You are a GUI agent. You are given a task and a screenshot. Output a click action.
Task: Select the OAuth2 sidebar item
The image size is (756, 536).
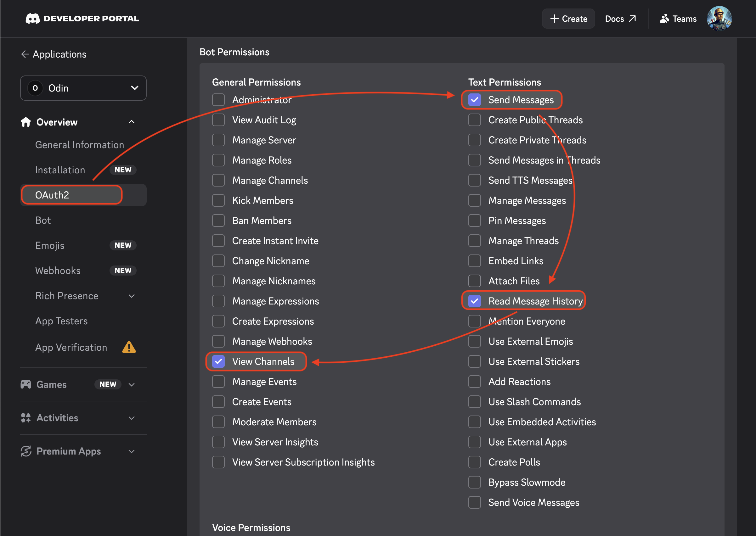pyautogui.click(x=83, y=195)
